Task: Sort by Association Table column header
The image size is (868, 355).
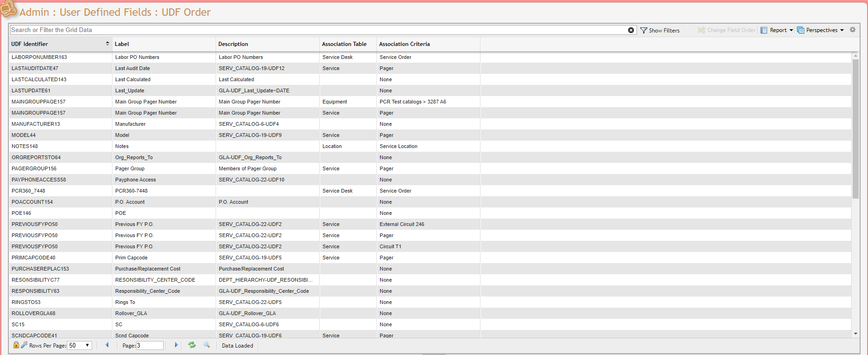Action: point(344,44)
